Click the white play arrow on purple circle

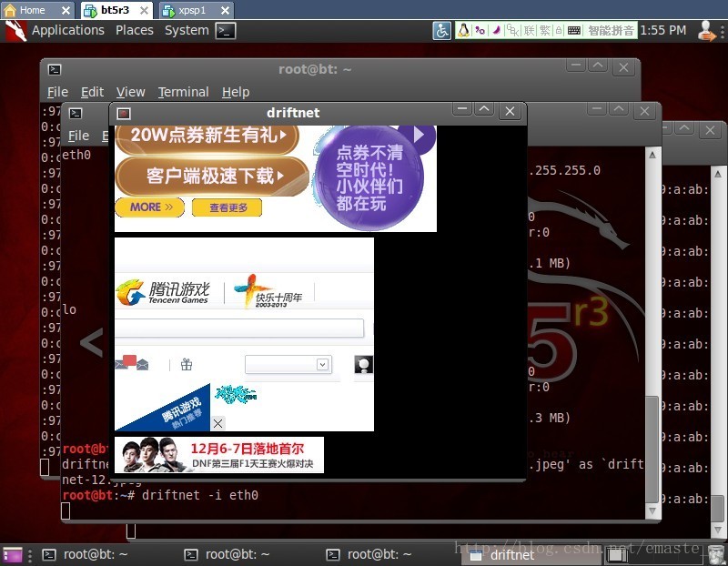coord(419,135)
